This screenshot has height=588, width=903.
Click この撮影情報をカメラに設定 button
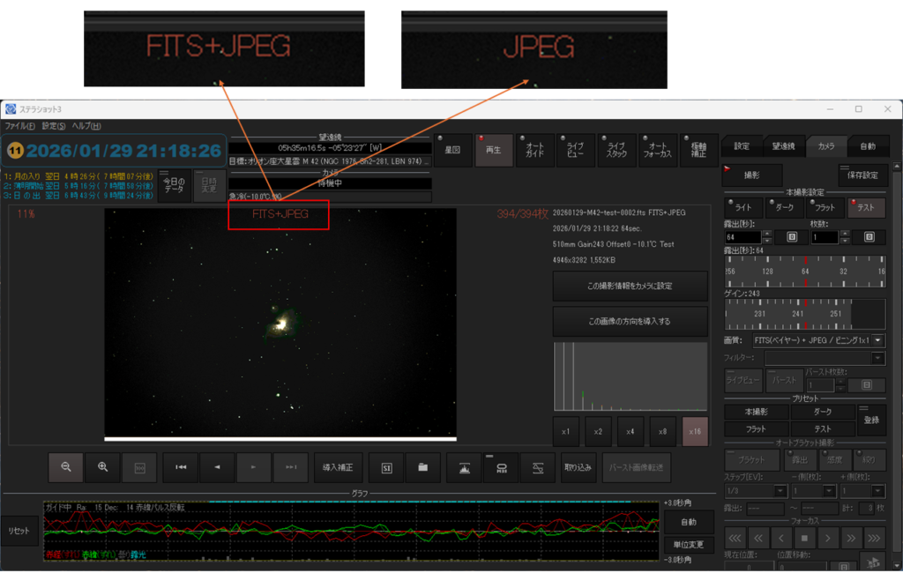[x=630, y=287]
